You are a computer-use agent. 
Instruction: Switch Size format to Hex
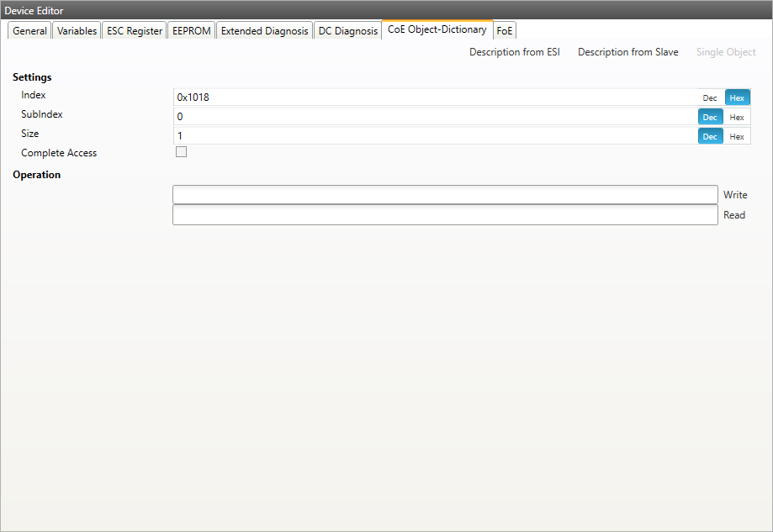point(737,137)
